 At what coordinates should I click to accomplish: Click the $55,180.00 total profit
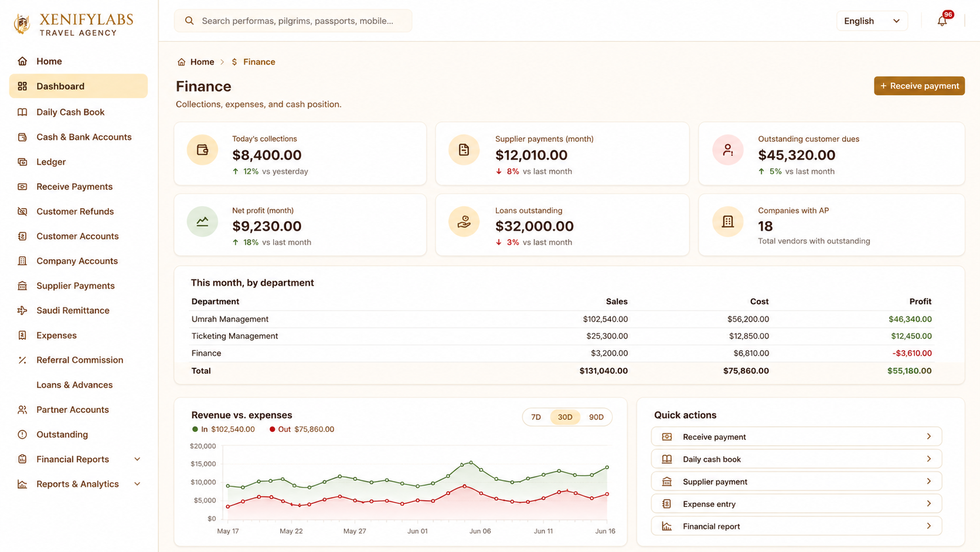pos(910,371)
